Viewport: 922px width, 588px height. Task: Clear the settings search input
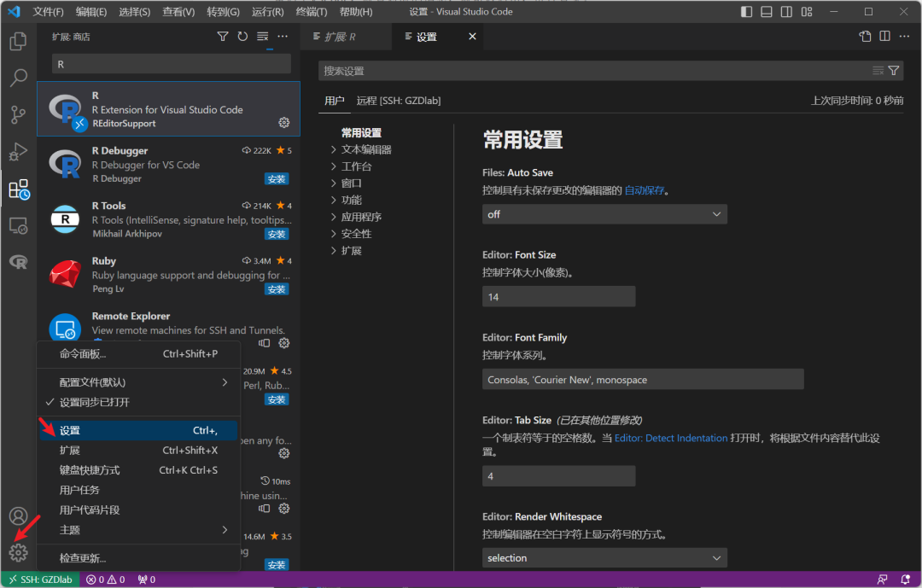point(878,71)
